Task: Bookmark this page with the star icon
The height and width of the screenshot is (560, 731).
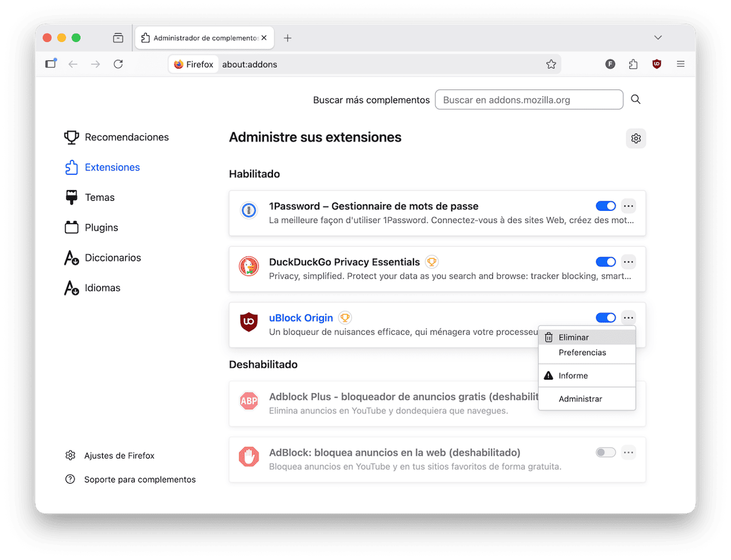Action: [x=551, y=64]
